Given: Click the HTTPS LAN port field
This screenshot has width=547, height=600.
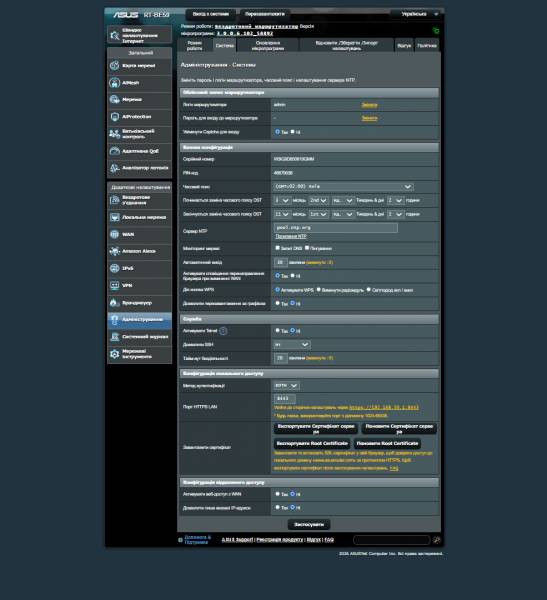Looking at the screenshot, I should click(x=284, y=399).
